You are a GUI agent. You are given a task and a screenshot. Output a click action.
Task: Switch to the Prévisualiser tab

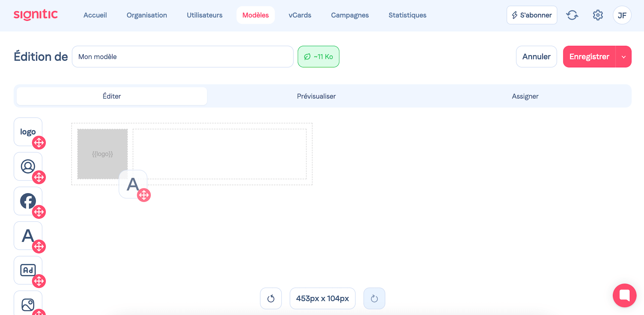pyautogui.click(x=316, y=96)
